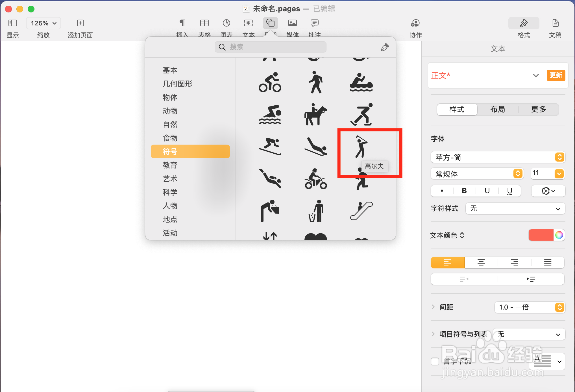Switch to the 布局 tab
This screenshot has height=392, width=575.
pyautogui.click(x=498, y=109)
